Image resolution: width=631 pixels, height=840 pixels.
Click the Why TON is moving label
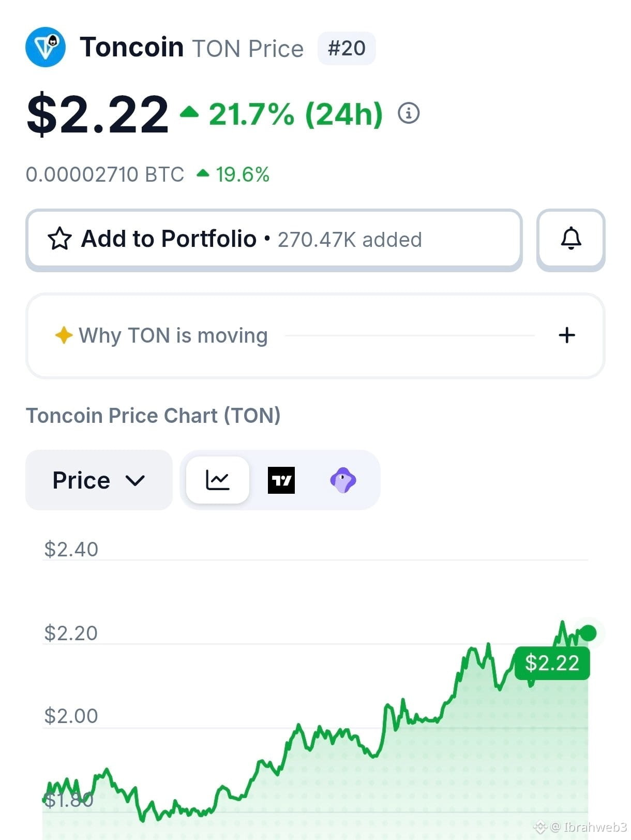coord(173,335)
